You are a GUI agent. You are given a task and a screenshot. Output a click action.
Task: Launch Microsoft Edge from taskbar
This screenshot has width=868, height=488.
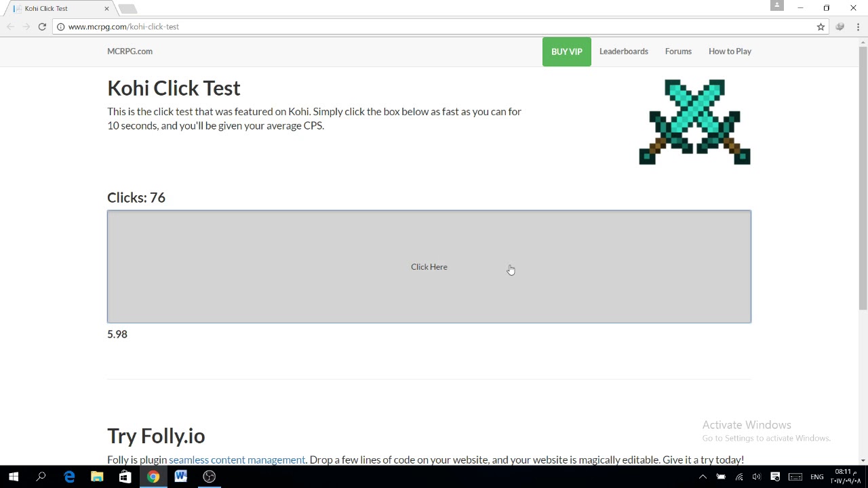[69, 476]
